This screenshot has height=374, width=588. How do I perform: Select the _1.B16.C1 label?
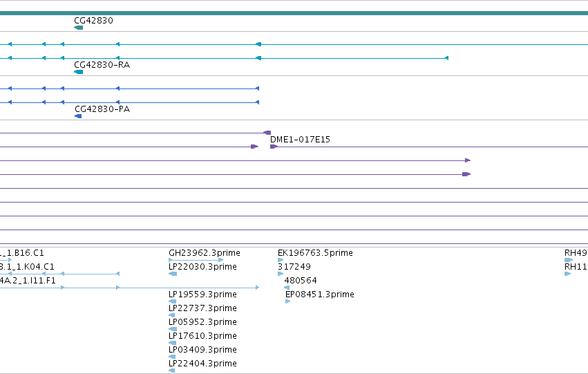[x=21, y=253]
